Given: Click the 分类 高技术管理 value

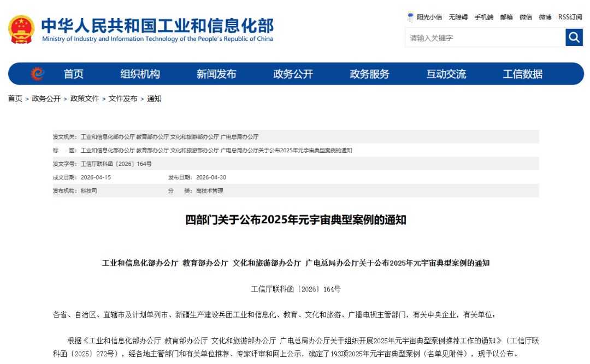Looking at the screenshot, I should (x=210, y=191).
